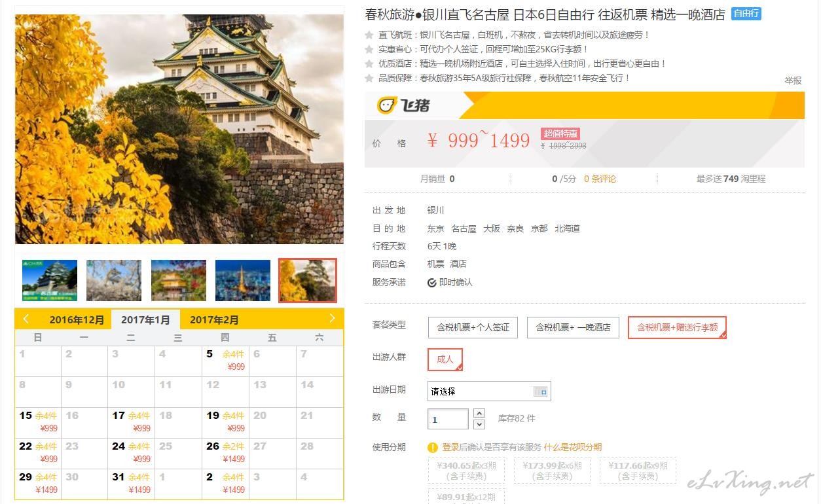Image resolution: width=821 pixels, height=504 pixels.
Task: Go to next month in calendar
Action: click(332, 319)
